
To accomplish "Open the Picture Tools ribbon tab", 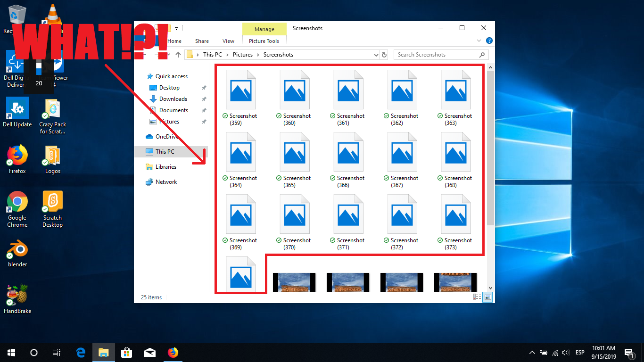I will pyautogui.click(x=264, y=41).
